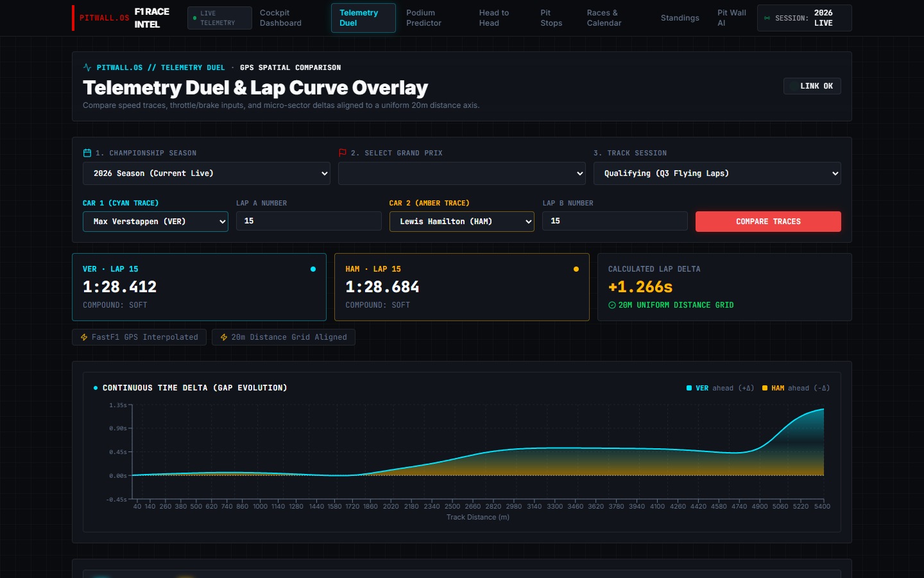
Task: Open Car 2 driver dropdown Lewis Hamilton
Action: [462, 222]
